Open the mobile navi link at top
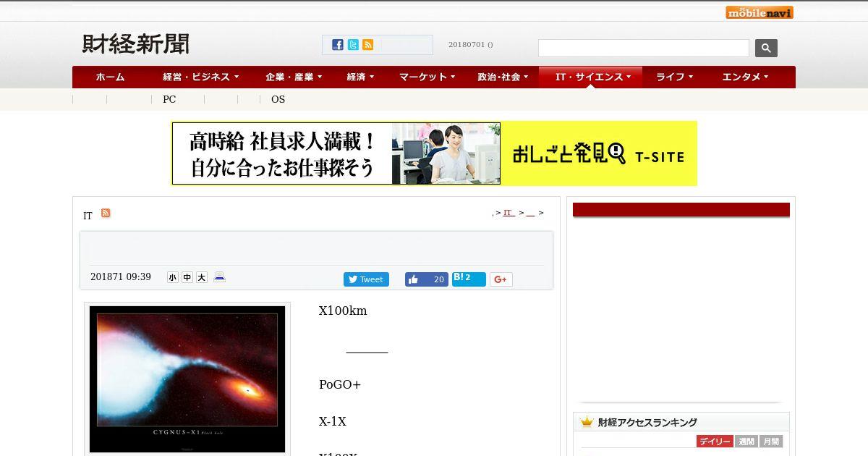 (x=759, y=12)
